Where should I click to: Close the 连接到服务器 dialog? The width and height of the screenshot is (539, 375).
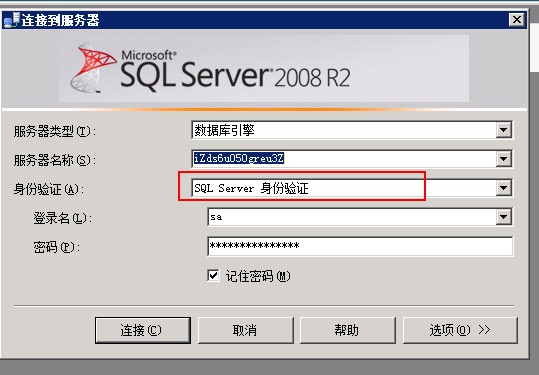click(517, 20)
